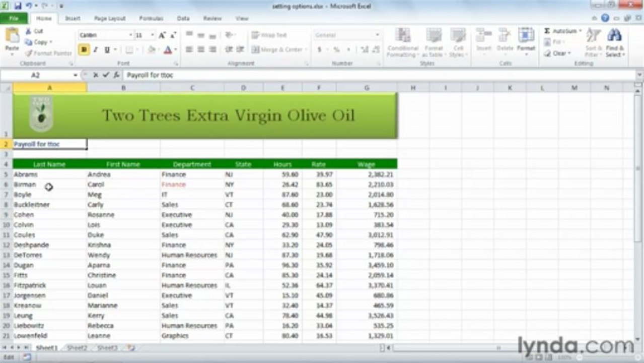Switch to the Formulas tab
Screen dimensions: 644x363
tap(151, 18)
